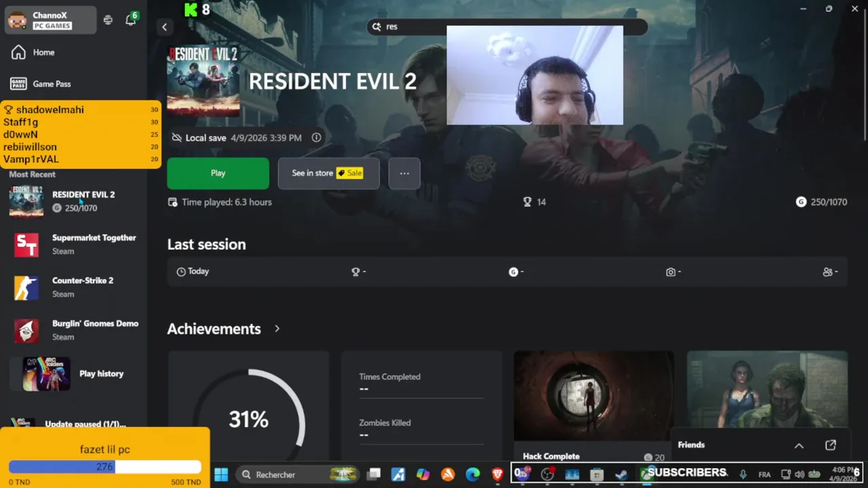Open Resident Evil 2 cover art

(203, 81)
